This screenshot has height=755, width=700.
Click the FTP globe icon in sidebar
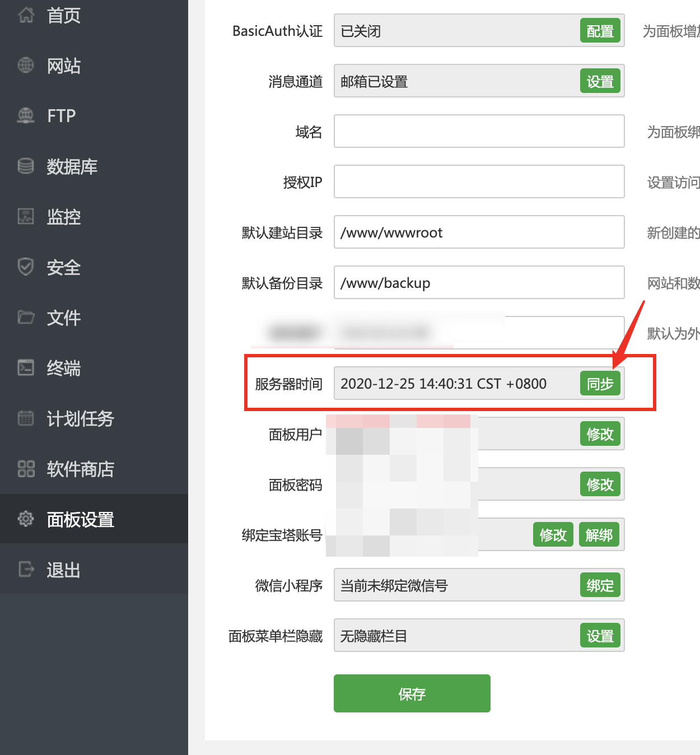(x=26, y=116)
